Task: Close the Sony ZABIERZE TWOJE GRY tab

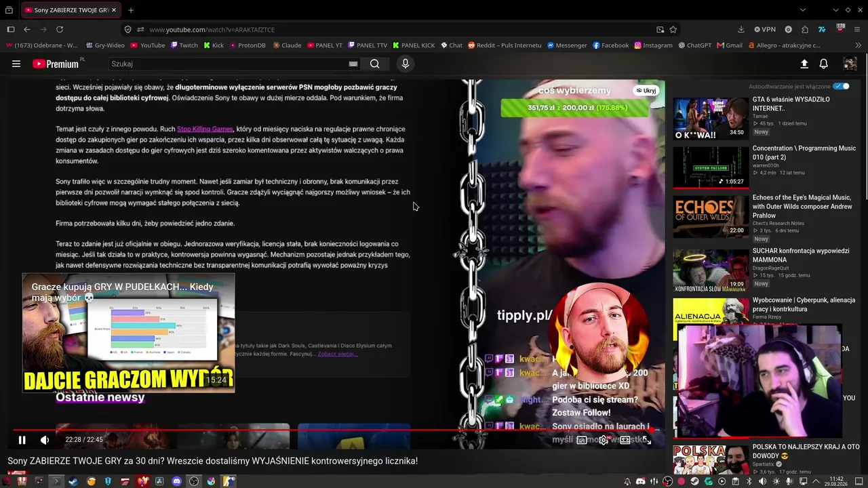Action: click(114, 10)
